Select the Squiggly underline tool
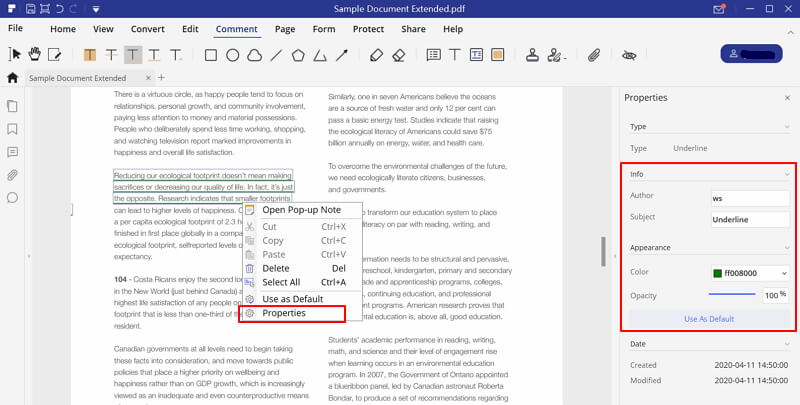This screenshot has width=800, height=405. coord(154,55)
